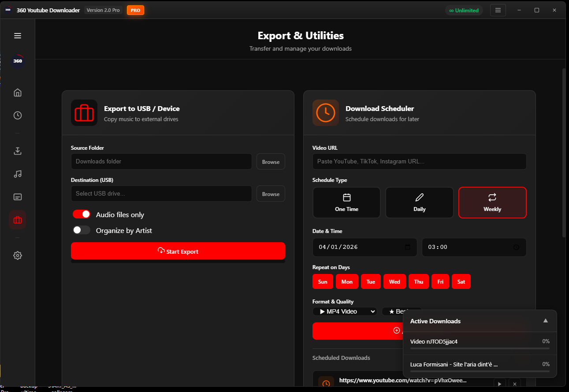Open the Downloads icon in sidebar
Image resolution: width=569 pixels, height=392 pixels.
click(x=18, y=151)
